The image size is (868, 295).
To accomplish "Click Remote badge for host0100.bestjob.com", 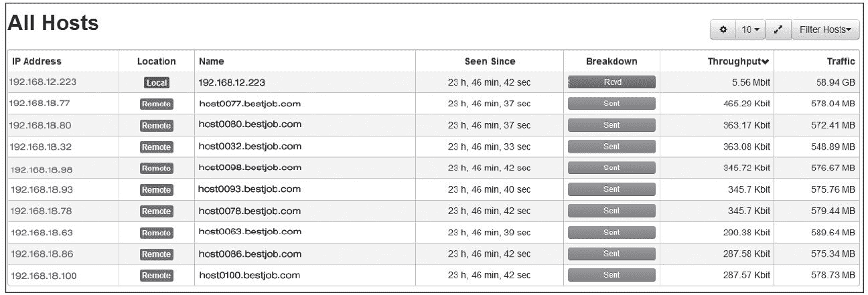I will coord(156,276).
